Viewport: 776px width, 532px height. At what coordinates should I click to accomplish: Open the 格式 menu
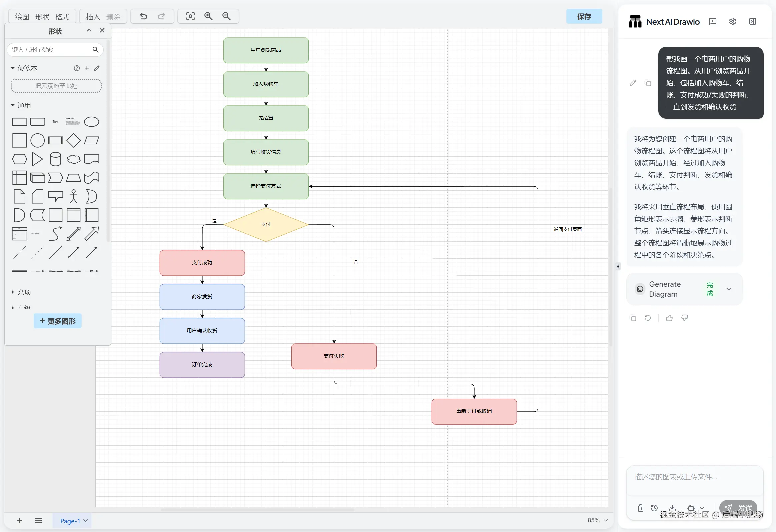(62, 17)
